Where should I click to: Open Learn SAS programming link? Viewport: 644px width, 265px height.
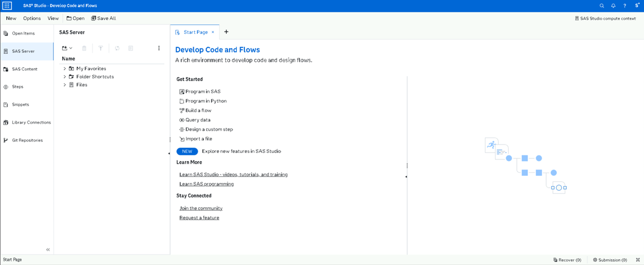coord(207,184)
